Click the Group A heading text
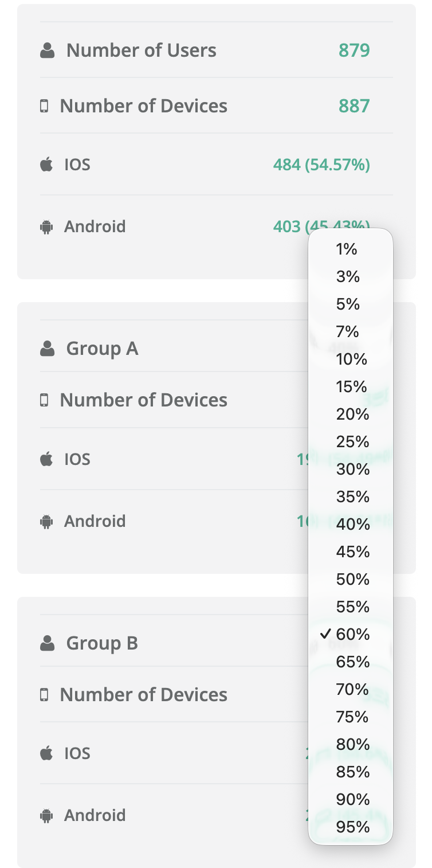 click(102, 349)
